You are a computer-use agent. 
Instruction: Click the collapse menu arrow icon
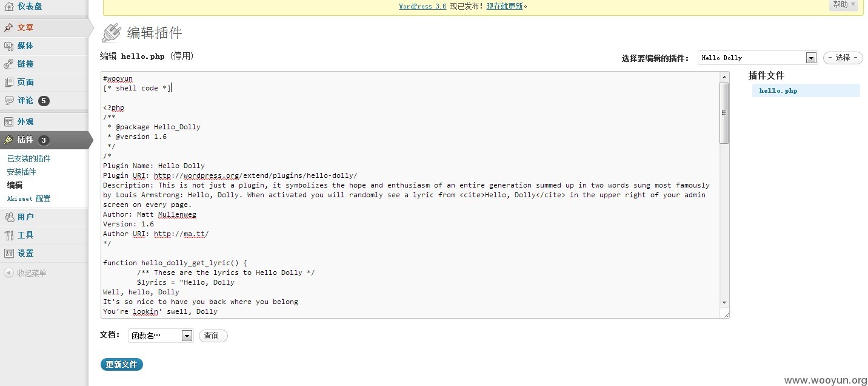click(8, 273)
